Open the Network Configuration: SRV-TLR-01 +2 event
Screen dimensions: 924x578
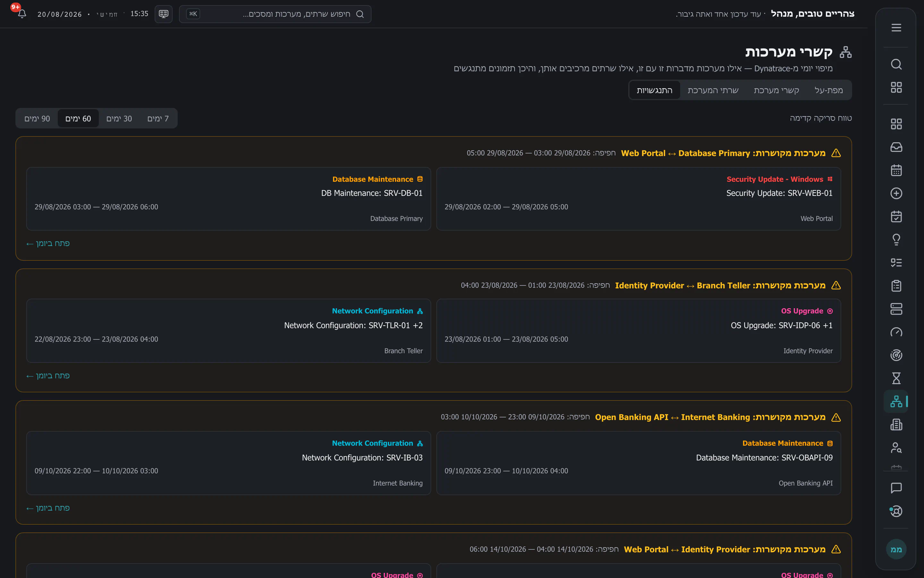coord(229,331)
